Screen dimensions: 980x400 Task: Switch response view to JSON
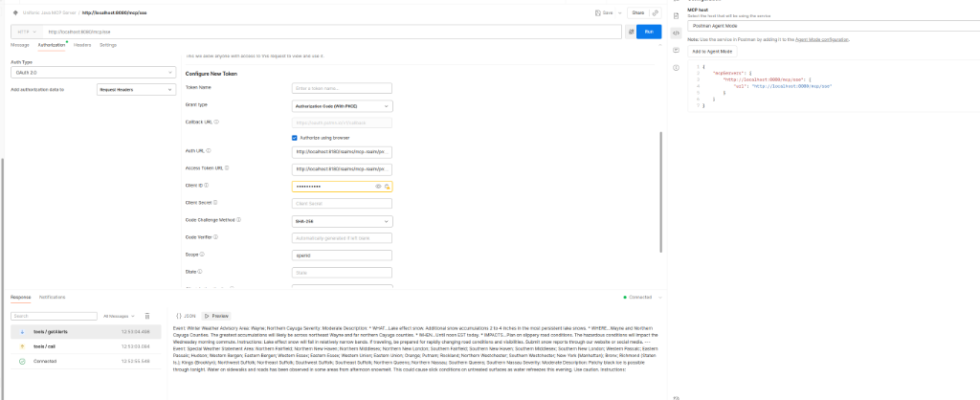coord(186,316)
